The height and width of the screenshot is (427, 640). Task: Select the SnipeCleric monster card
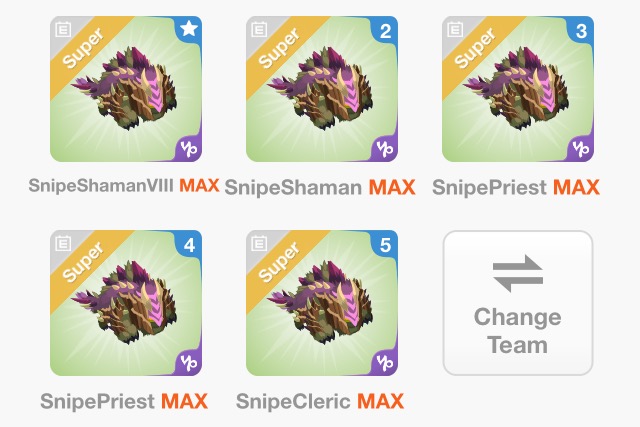pyautogui.click(x=322, y=303)
